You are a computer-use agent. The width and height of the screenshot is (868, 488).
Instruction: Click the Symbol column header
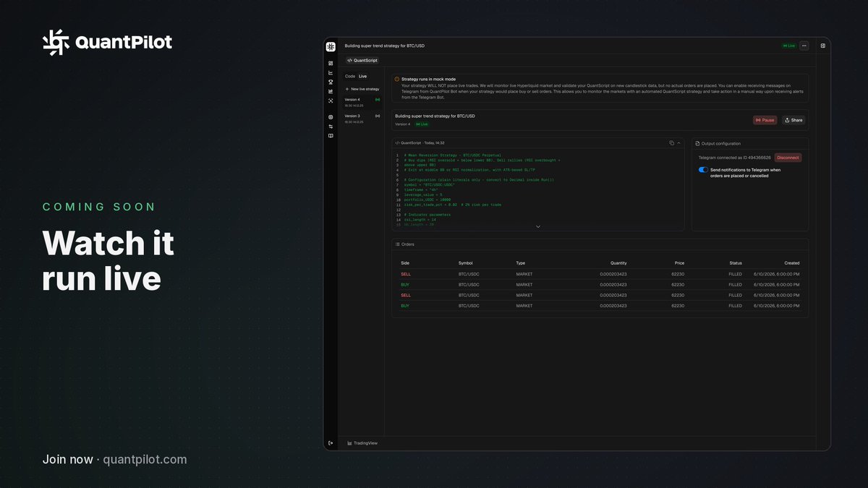465,263
